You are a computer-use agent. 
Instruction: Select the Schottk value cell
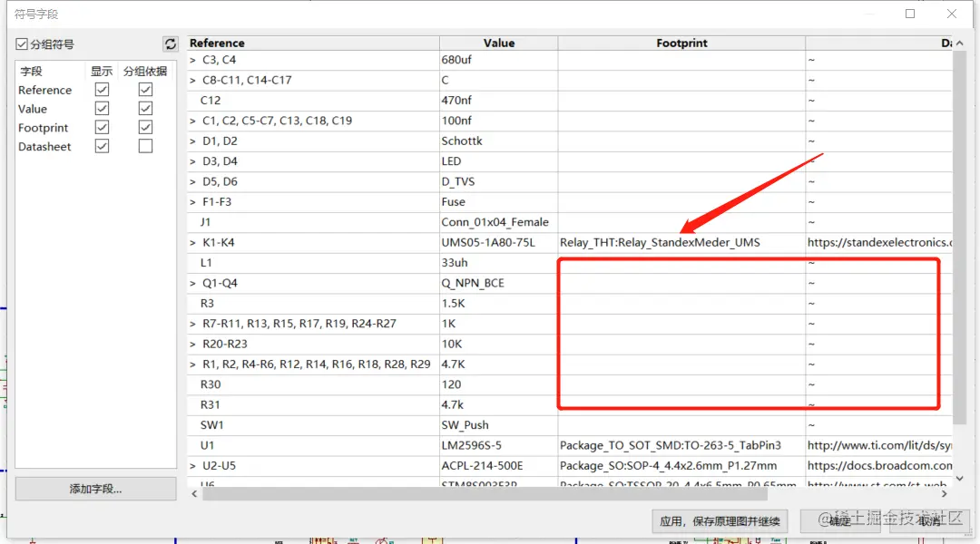[499, 141]
